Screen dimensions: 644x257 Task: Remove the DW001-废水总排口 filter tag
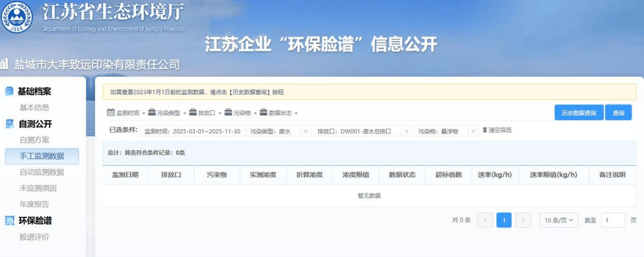click(x=407, y=131)
